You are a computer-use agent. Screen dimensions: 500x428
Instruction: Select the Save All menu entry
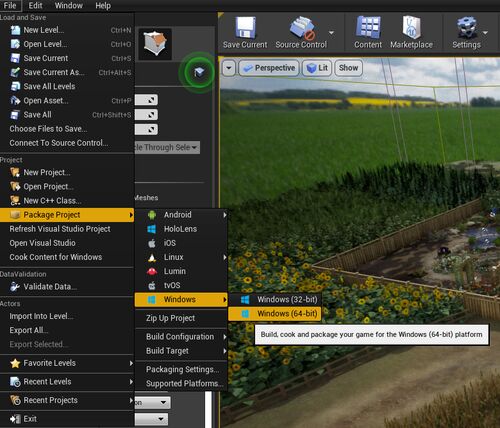click(67, 115)
